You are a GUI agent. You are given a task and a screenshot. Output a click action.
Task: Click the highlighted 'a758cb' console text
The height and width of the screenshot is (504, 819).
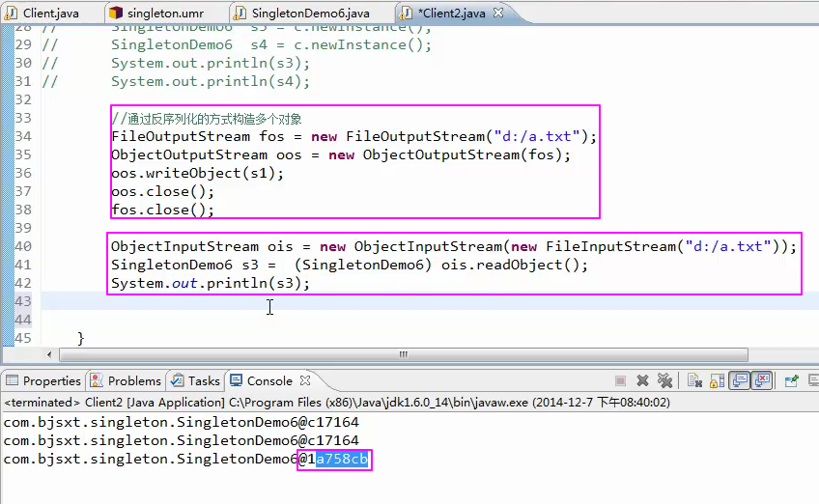point(342,459)
